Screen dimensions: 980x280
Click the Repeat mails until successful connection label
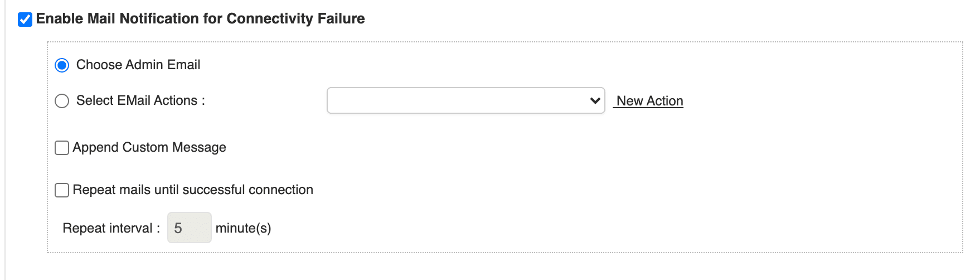192,190
